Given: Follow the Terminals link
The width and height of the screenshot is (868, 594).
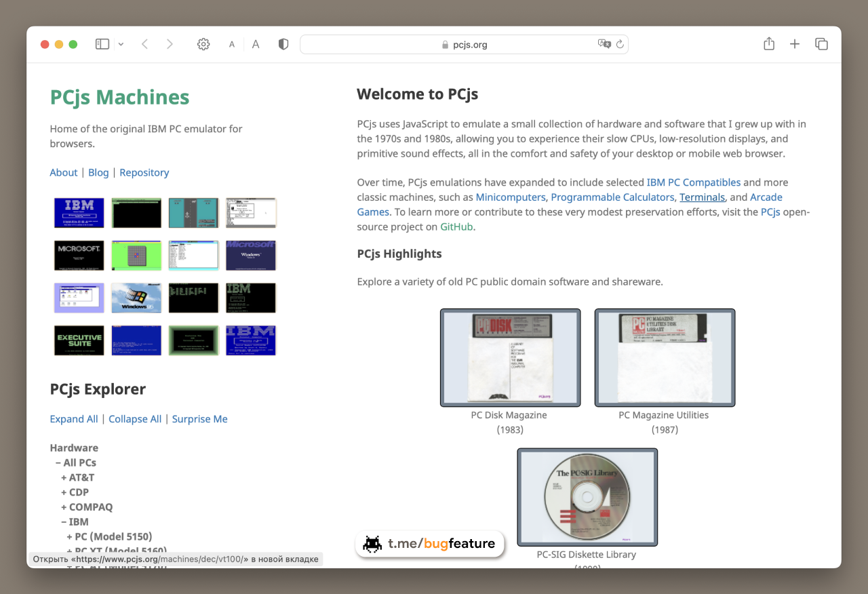Looking at the screenshot, I should [x=703, y=197].
